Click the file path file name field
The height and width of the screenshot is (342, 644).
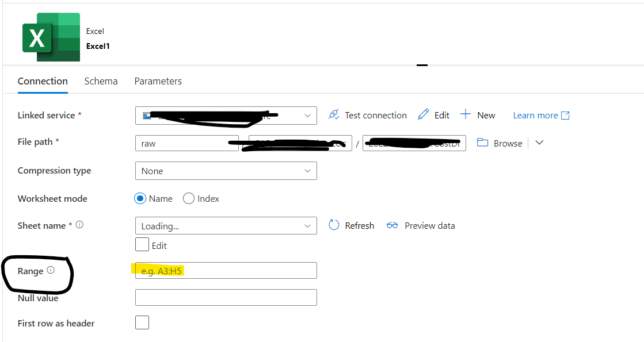pyautogui.click(x=414, y=143)
